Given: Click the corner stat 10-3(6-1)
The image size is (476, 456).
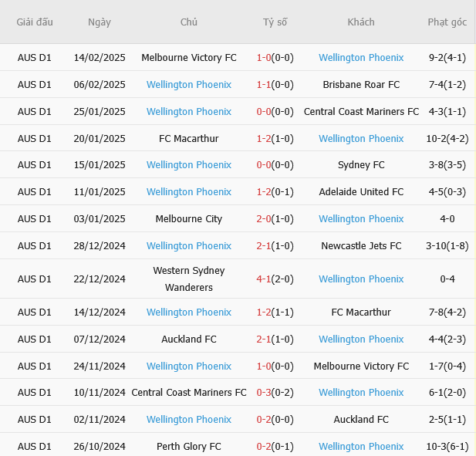Looking at the screenshot, I should click(447, 447).
